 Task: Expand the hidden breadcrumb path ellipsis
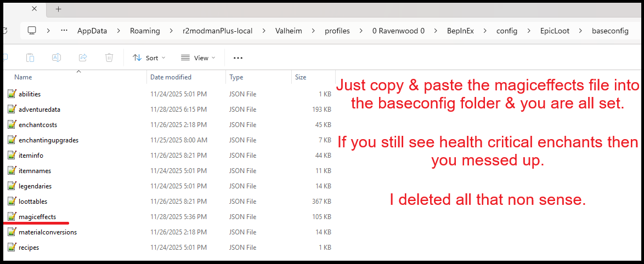64,31
